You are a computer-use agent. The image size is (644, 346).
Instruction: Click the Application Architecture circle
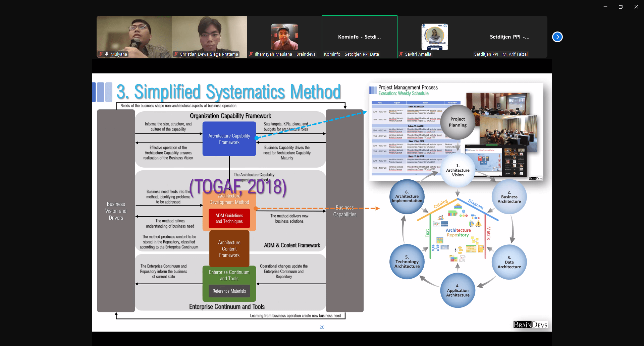[x=458, y=291]
